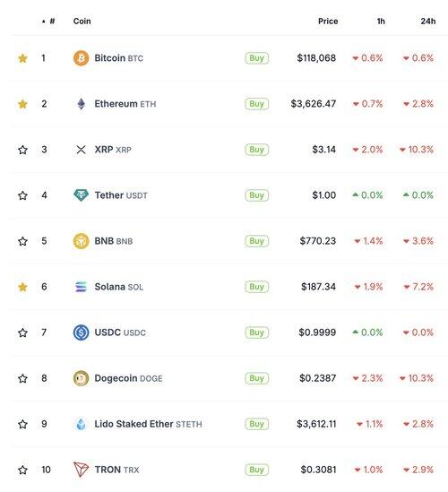The image size is (448, 492).
Task: Click the Solana logo icon
Action: (x=81, y=287)
